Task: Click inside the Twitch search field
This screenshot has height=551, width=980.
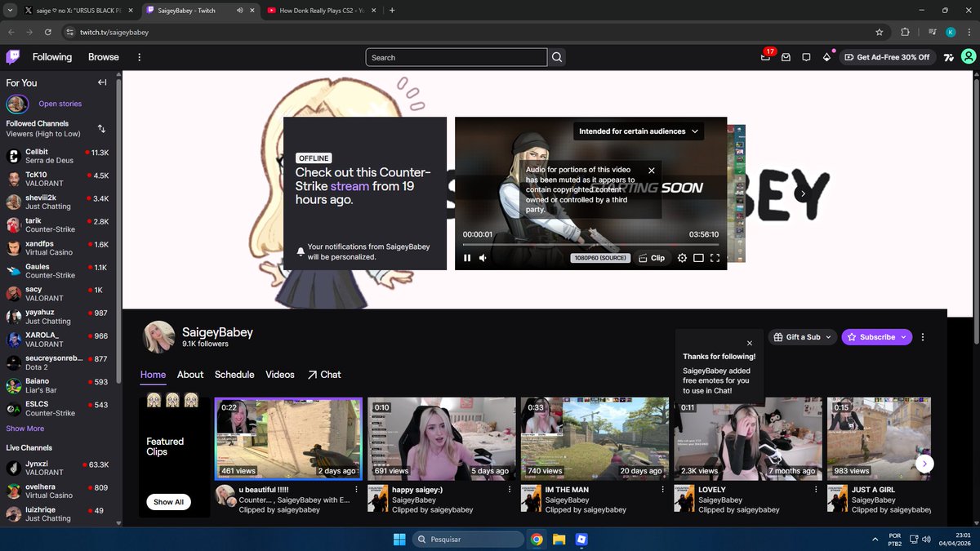Action: tap(456, 57)
